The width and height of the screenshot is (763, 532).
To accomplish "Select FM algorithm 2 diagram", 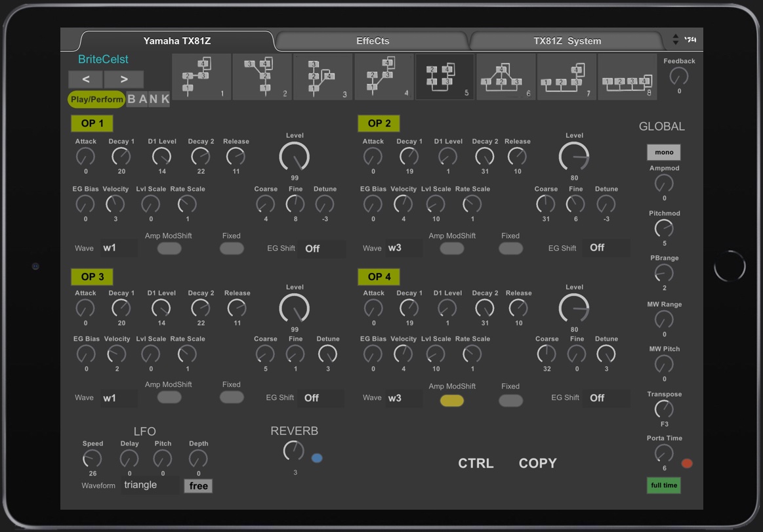I will 262,77.
